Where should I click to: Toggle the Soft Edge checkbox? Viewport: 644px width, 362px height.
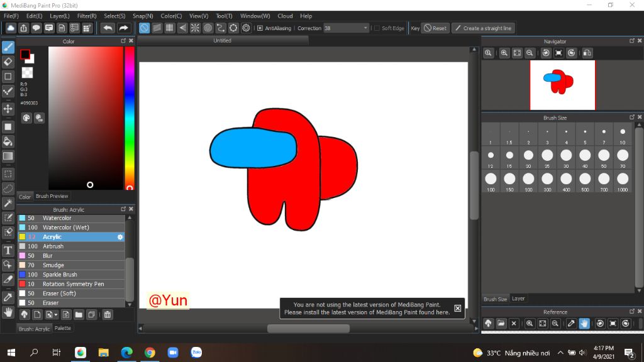(377, 28)
